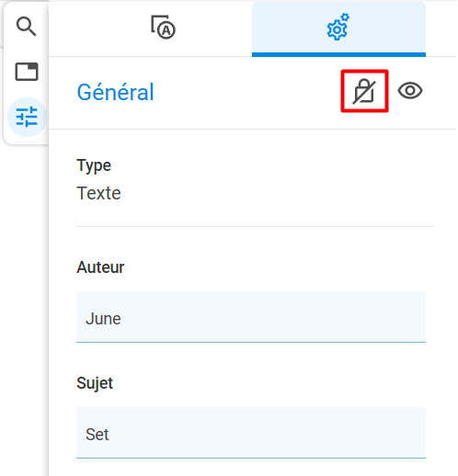Click the Général section heading
Image resolution: width=458 pixels, height=476 pixels.
pyautogui.click(x=115, y=92)
